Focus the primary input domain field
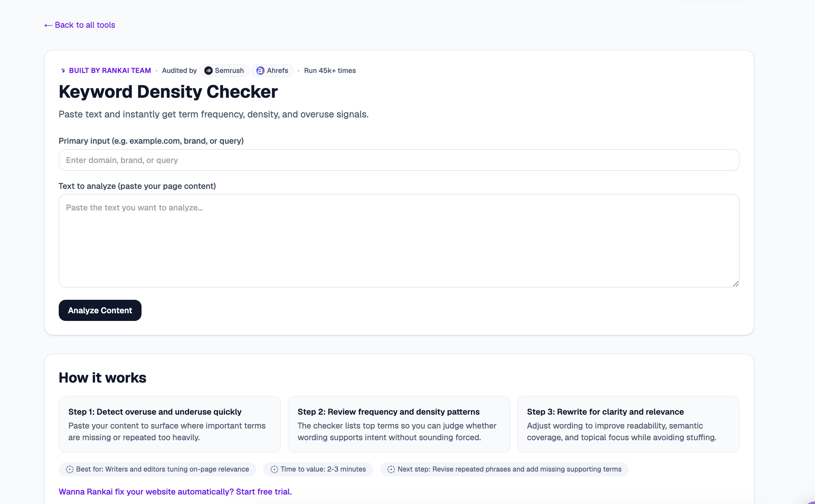 (399, 160)
